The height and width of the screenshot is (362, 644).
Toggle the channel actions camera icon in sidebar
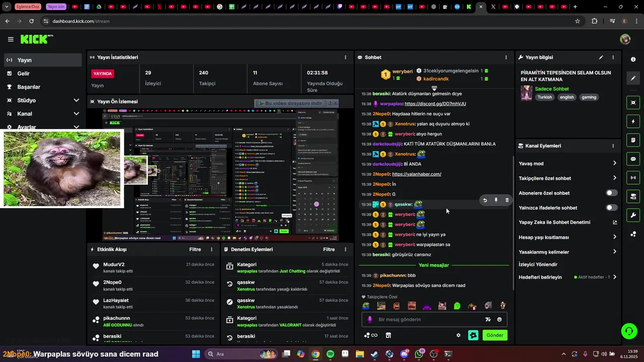[x=633, y=196]
